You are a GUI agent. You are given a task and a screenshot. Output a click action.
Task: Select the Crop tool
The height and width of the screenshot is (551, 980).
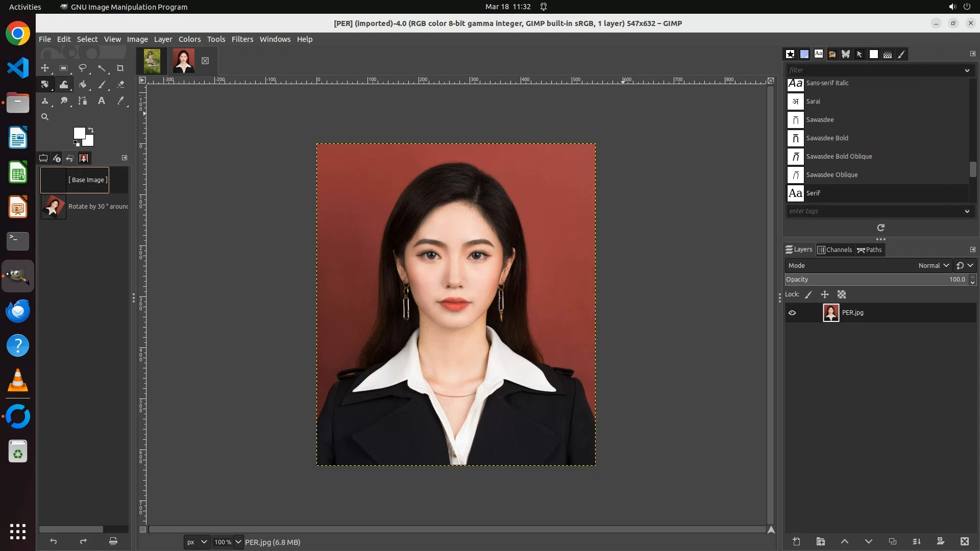click(120, 68)
